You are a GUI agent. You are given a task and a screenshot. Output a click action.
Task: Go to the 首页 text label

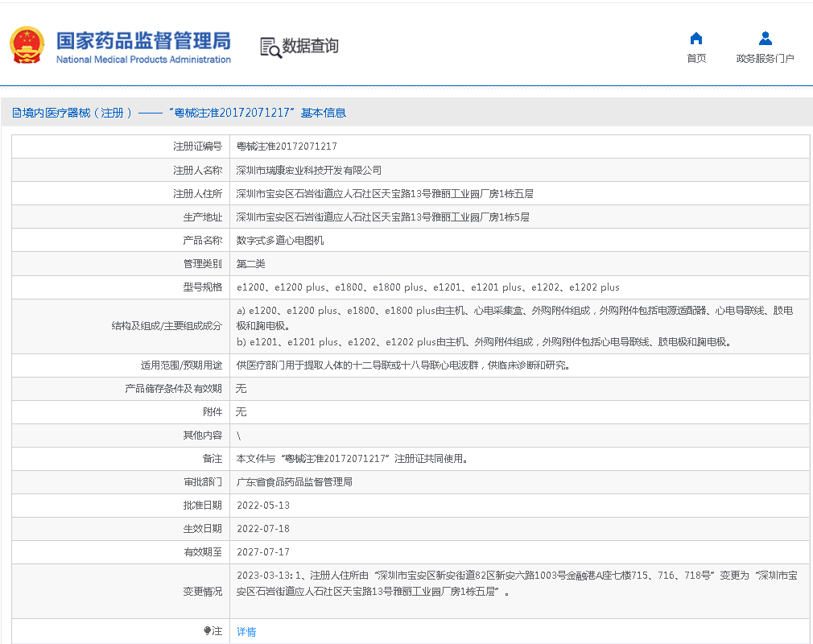point(696,58)
